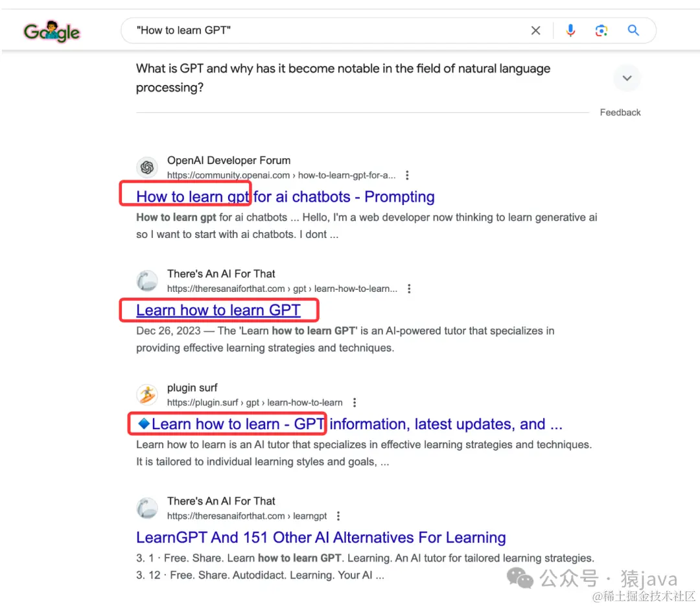
Task: Click the 'Dec 26, 2023' result snippet
Action: (345, 339)
